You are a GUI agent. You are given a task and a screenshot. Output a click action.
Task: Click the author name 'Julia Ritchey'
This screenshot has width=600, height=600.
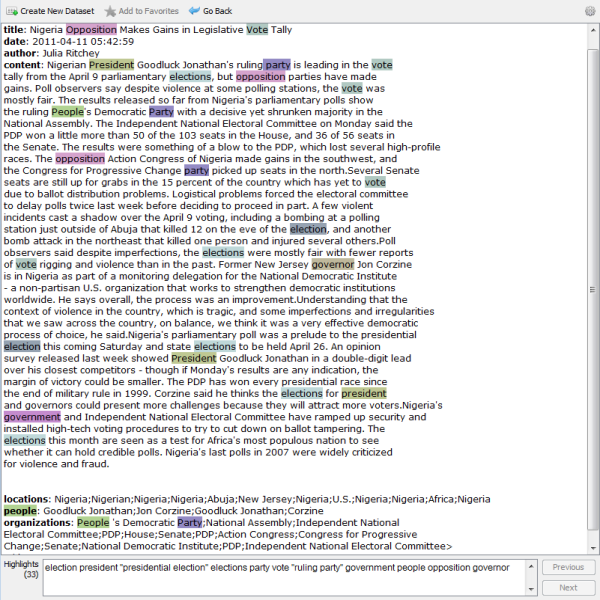pos(71,53)
